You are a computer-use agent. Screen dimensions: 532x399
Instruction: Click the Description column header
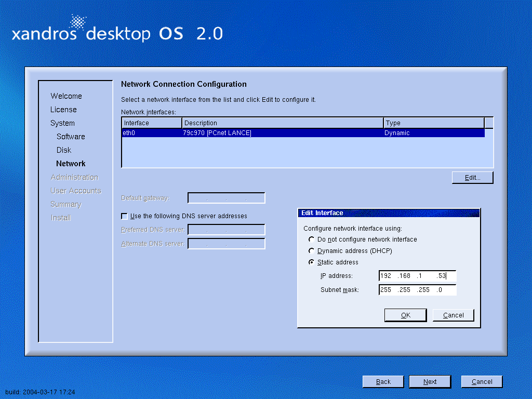coord(283,123)
